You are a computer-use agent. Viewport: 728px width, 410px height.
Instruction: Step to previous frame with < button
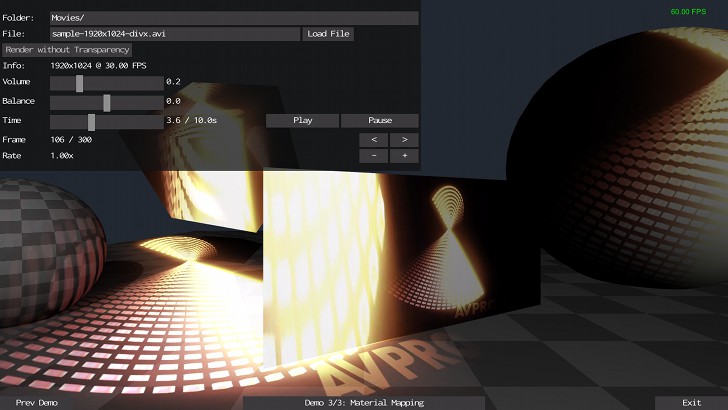pyautogui.click(x=374, y=140)
